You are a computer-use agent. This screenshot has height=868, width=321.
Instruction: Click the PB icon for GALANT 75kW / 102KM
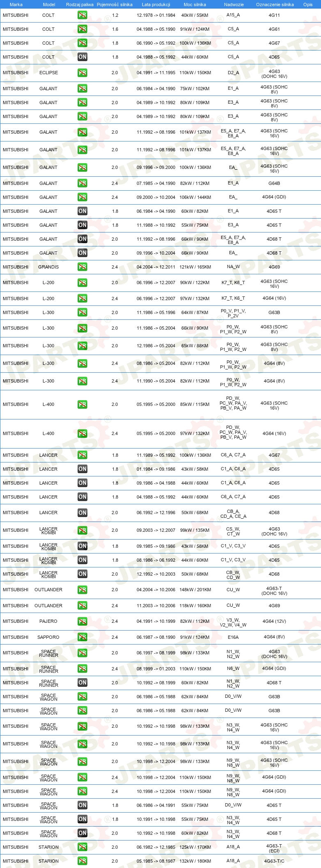coord(83,89)
